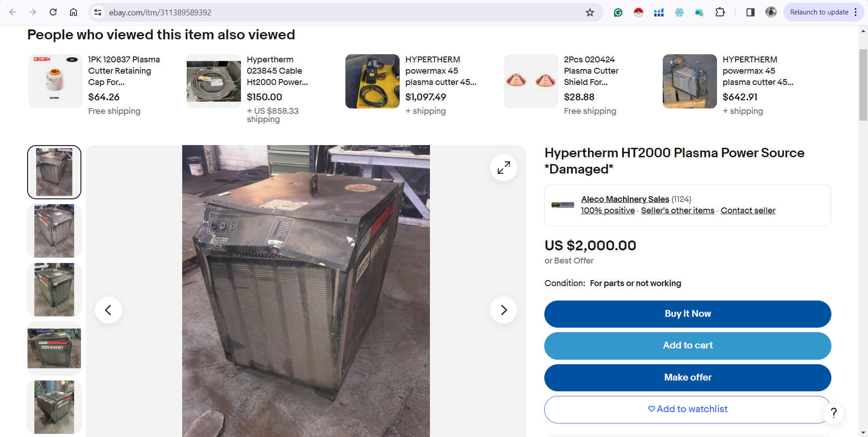
Task: Click '+ US $858.33 shipping' text
Action: pyautogui.click(x=273, y=115)
